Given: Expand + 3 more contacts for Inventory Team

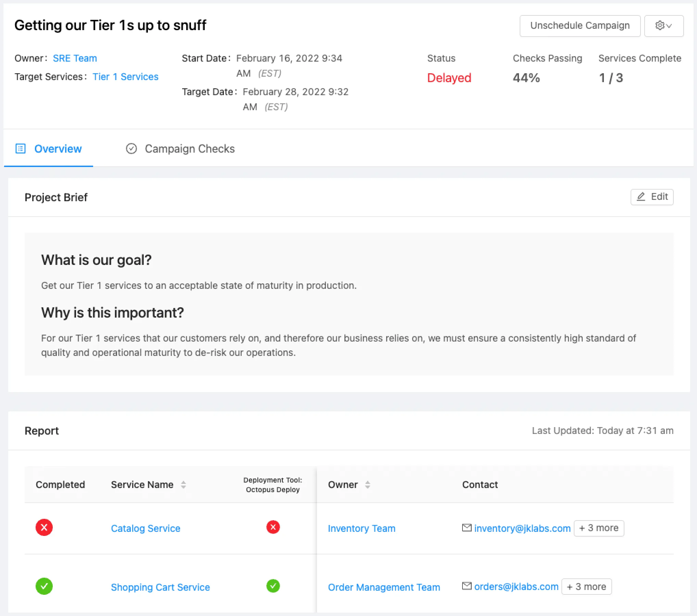Looking at the screenshot, I should [x=599, y=528].
